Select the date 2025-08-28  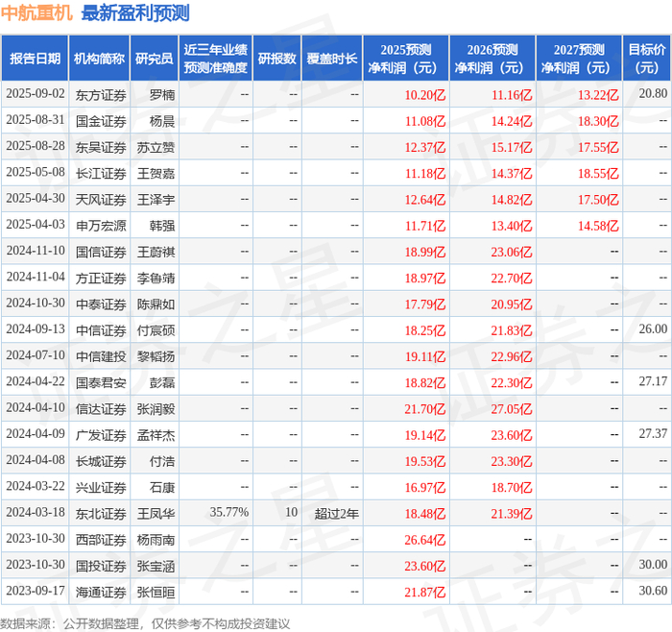click(x=36, y=146)
